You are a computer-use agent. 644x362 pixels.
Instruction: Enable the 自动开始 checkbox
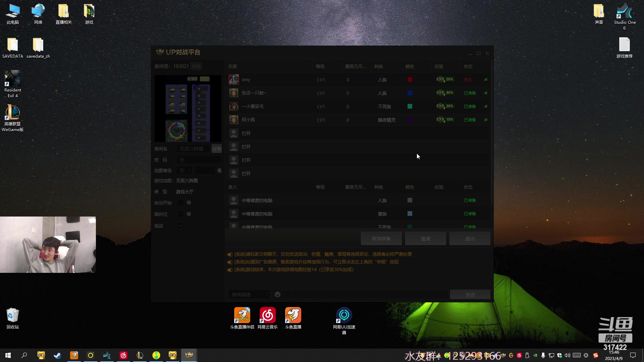click(180, 202)
